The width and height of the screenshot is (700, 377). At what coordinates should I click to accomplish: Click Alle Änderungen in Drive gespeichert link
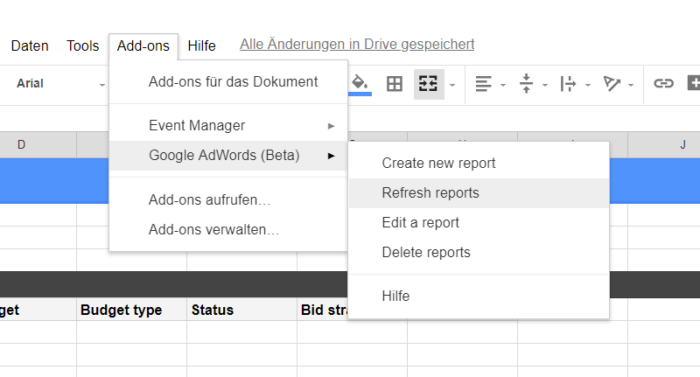(357, 44)
